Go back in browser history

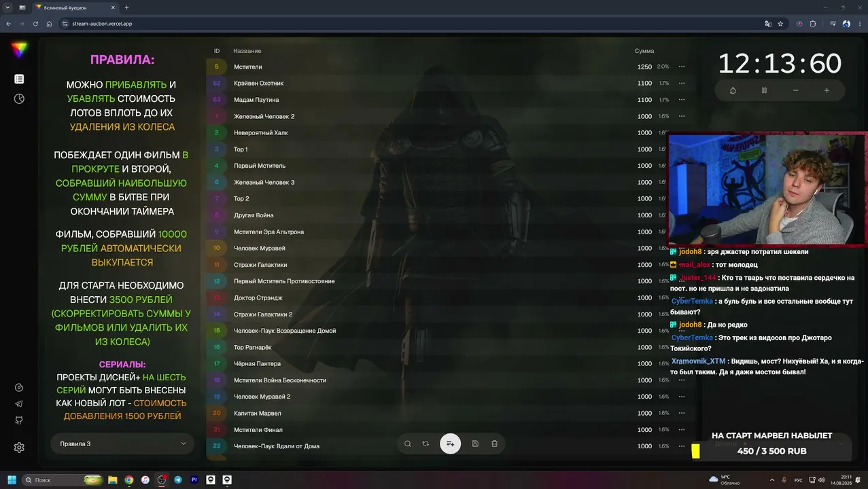(x=8, y=24)
